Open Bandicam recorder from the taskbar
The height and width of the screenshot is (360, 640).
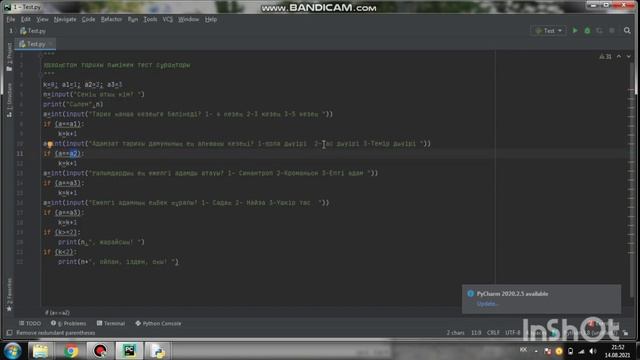pos(100,351)
